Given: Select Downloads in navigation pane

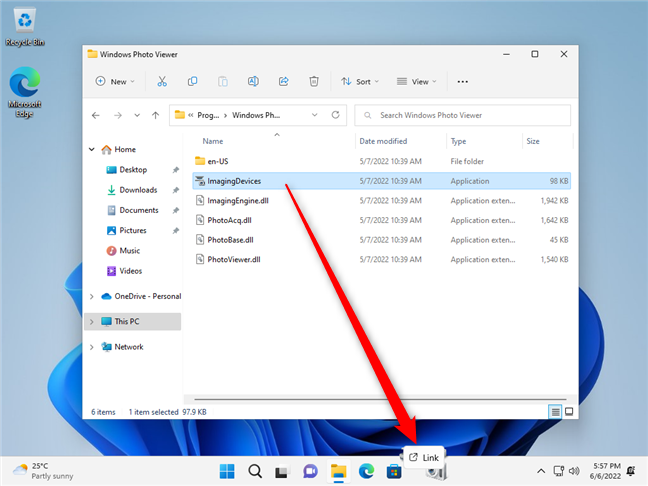Looking at the screenshot, I should click(x=138, y=190).
